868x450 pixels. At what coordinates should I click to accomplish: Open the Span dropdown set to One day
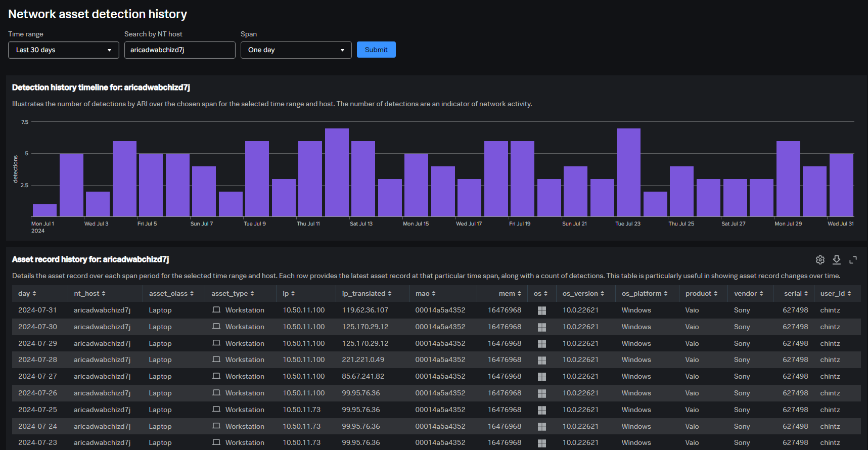coord(296,50)
